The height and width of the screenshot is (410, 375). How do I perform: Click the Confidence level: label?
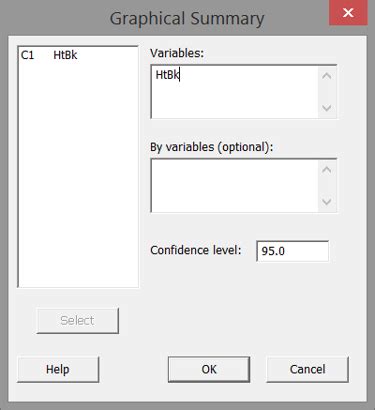tap(196, 250)
